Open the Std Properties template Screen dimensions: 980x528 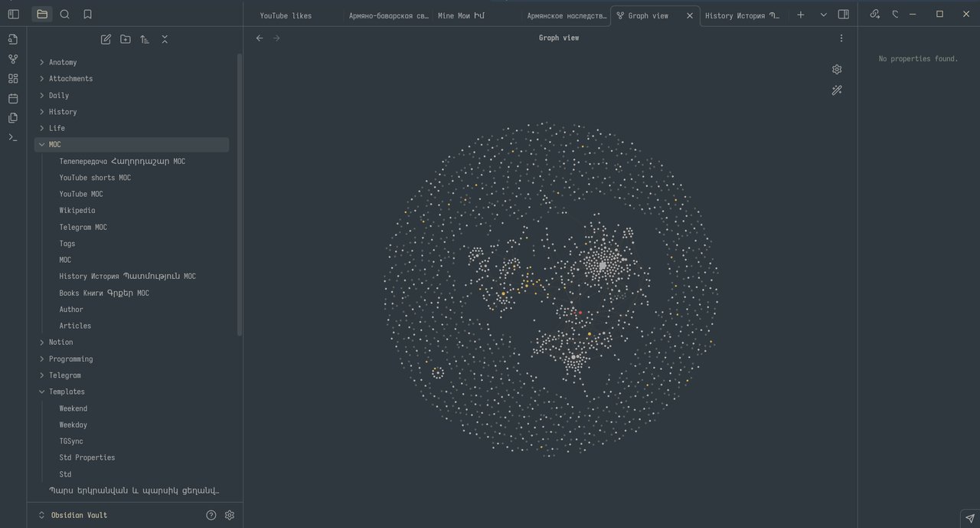[x=87, y=458]
